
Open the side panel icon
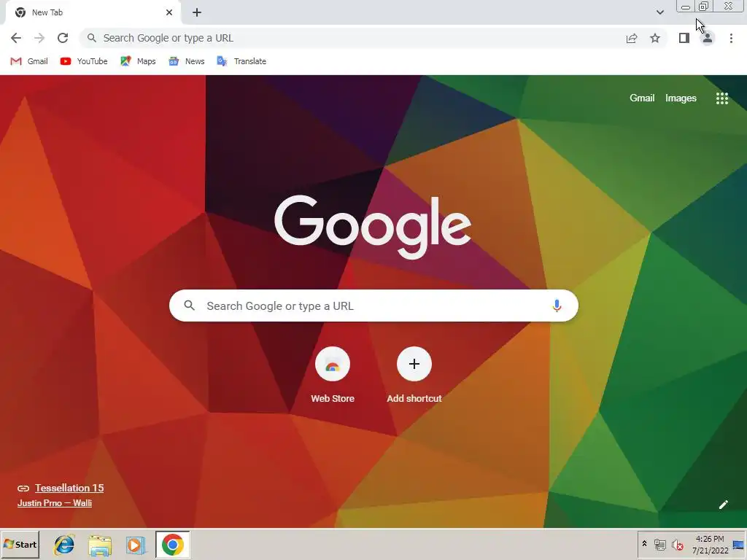(x=684, y=38)
